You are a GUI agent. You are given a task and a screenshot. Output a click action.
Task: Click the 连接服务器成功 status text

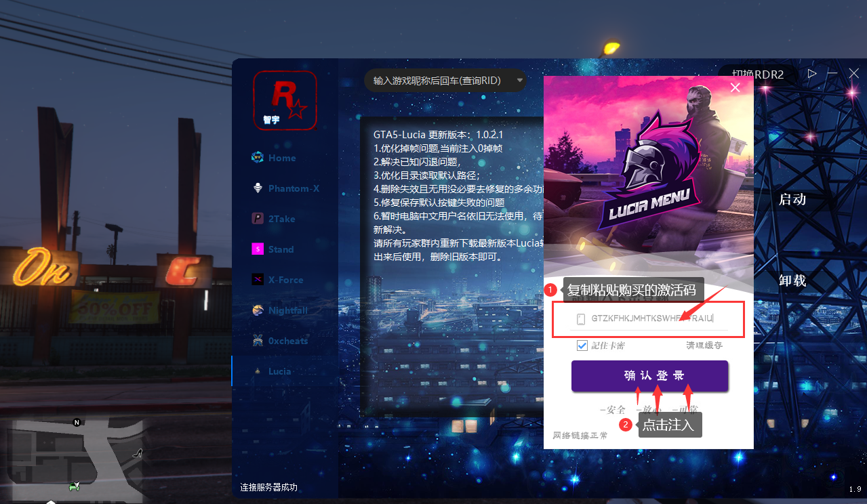point(268,488)
